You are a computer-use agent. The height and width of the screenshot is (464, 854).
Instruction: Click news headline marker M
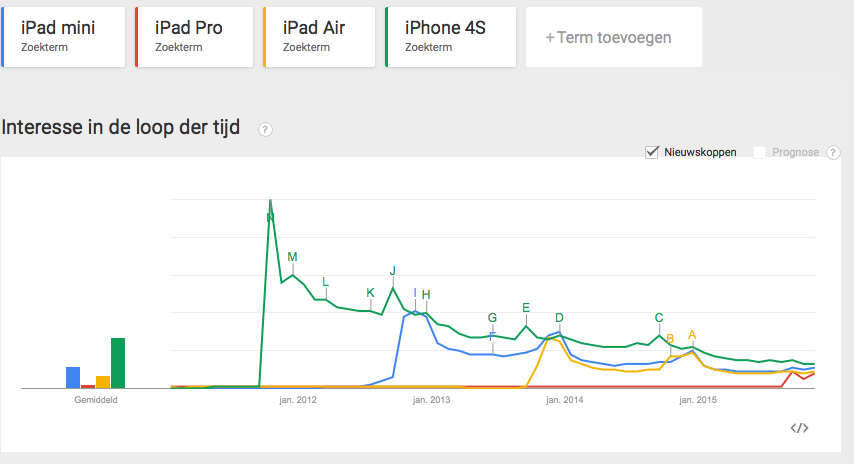tap(292, 257)
